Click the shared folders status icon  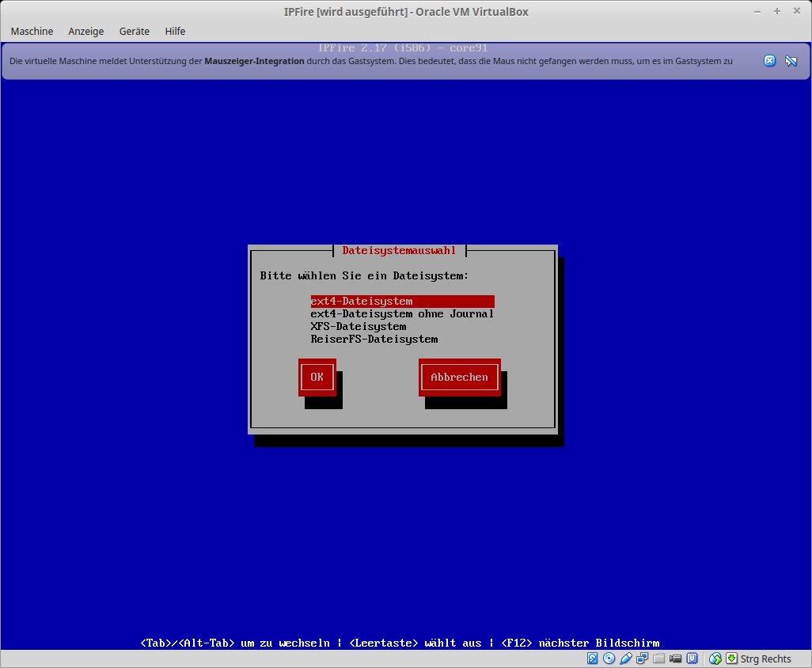tap(658, 659)
